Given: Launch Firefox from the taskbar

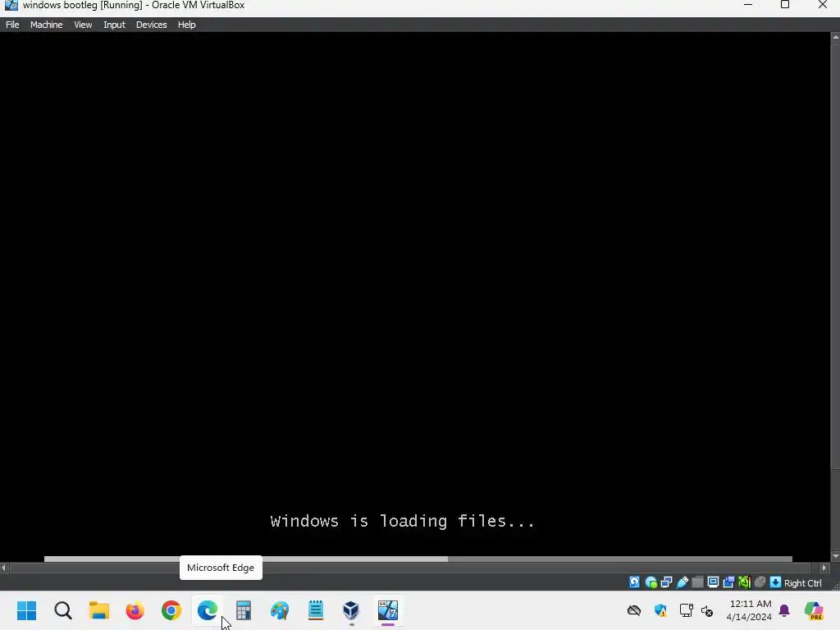Looking at the screenshot, I should 135,610.
